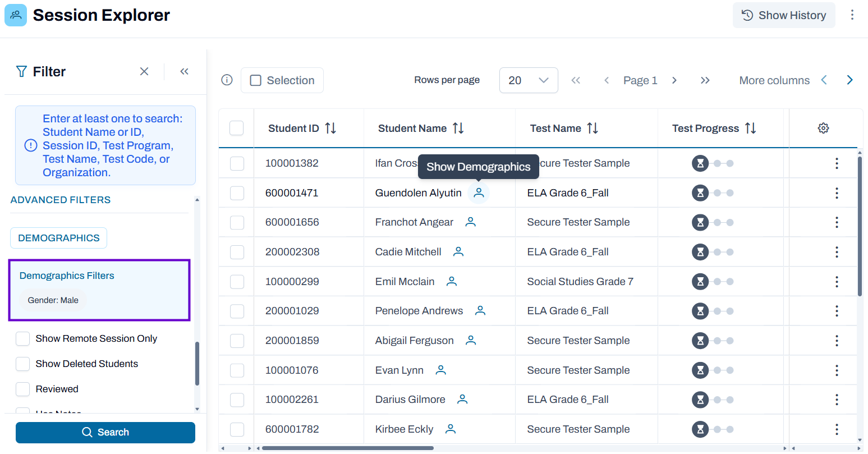This screenshot has height=454, width=868.
Task: Open row actions for Ifan's row 100001382
Action: (837, 163)
